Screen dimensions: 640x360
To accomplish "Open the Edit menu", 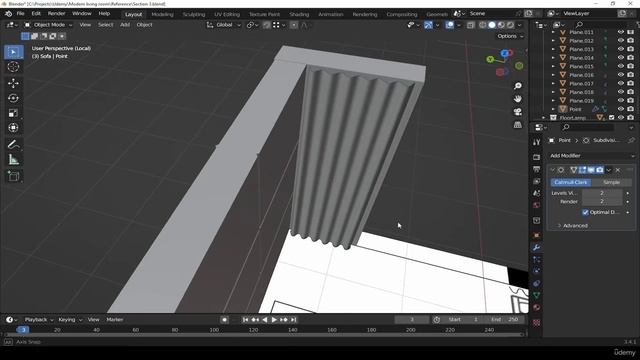I will point(36,13).
